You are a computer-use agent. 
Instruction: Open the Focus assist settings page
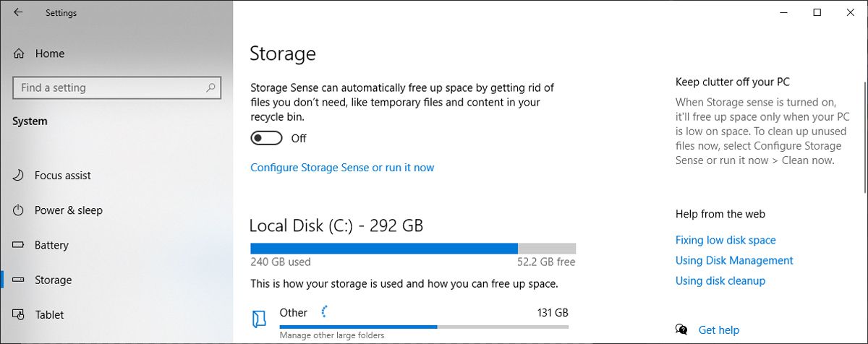[x=62, y=176]
